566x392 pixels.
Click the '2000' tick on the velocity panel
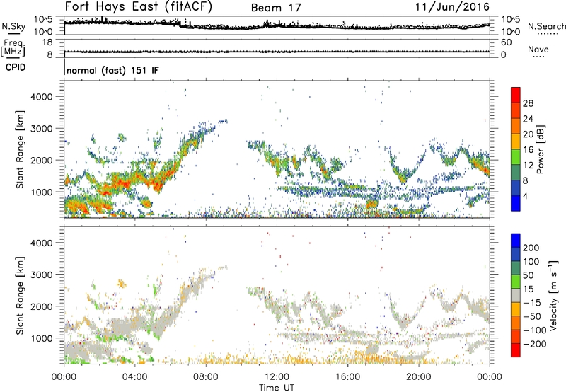click(x=42, y=306)
